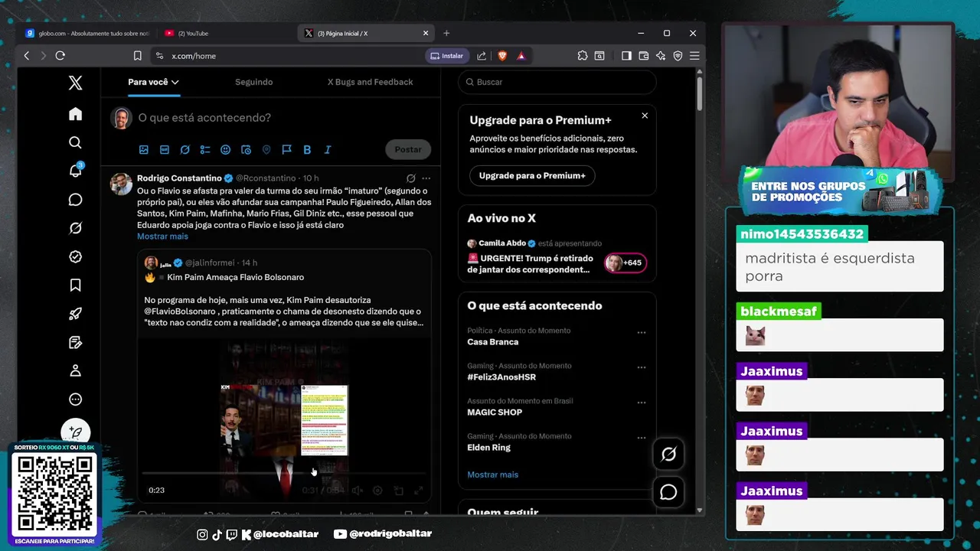Add a poll to the post

(205, 150)
